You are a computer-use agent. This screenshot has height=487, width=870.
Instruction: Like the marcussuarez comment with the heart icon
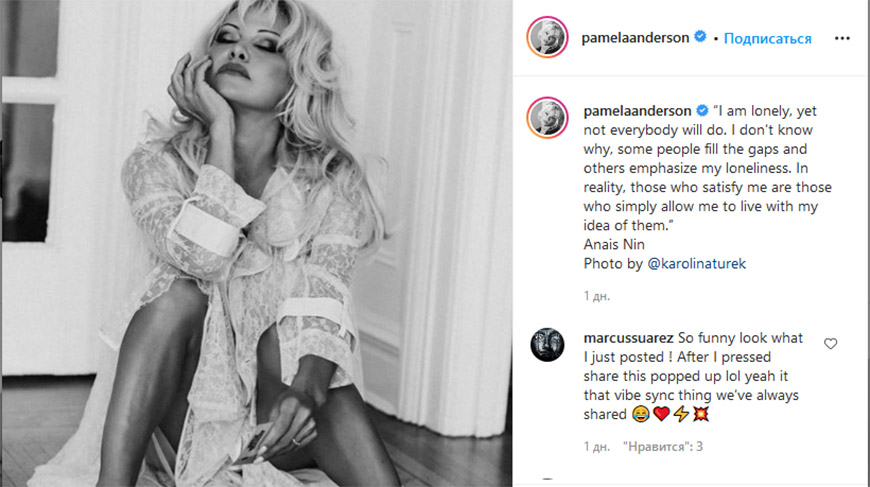830,344
